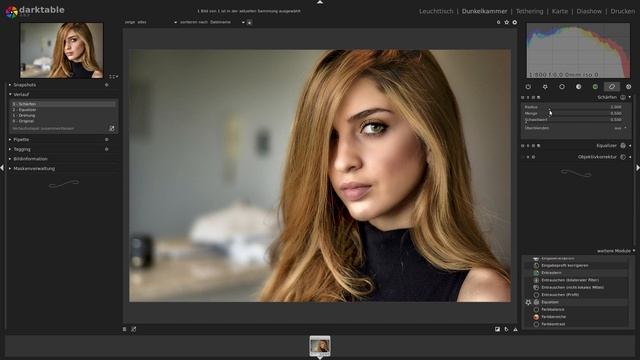Click the create-style icon in Verlauf panel
The width and height of the screenshot is (640, 360).
(112, 129)
